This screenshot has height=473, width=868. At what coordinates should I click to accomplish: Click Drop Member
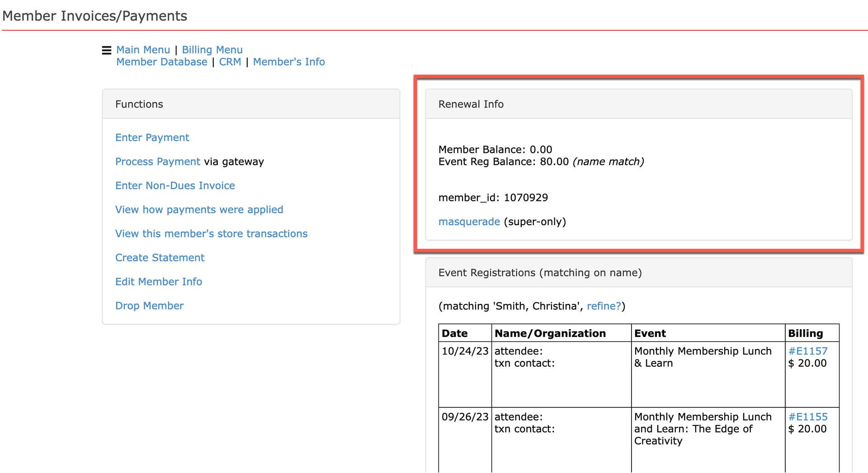coord(150,306)
